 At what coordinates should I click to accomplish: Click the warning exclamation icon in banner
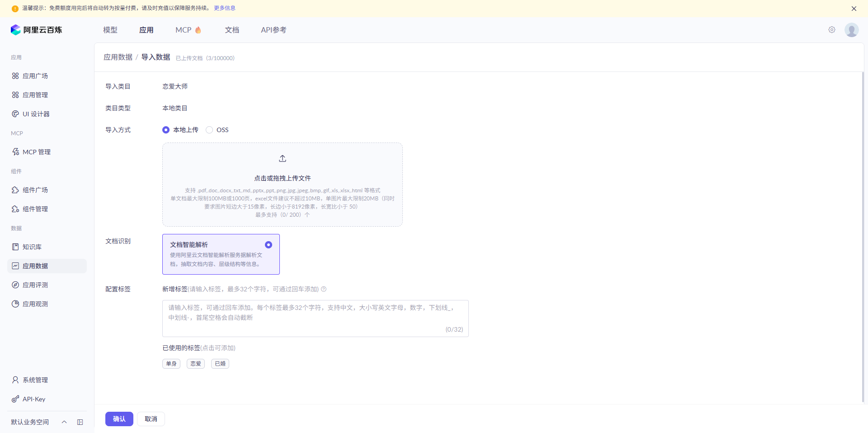(x=15, y=8)
